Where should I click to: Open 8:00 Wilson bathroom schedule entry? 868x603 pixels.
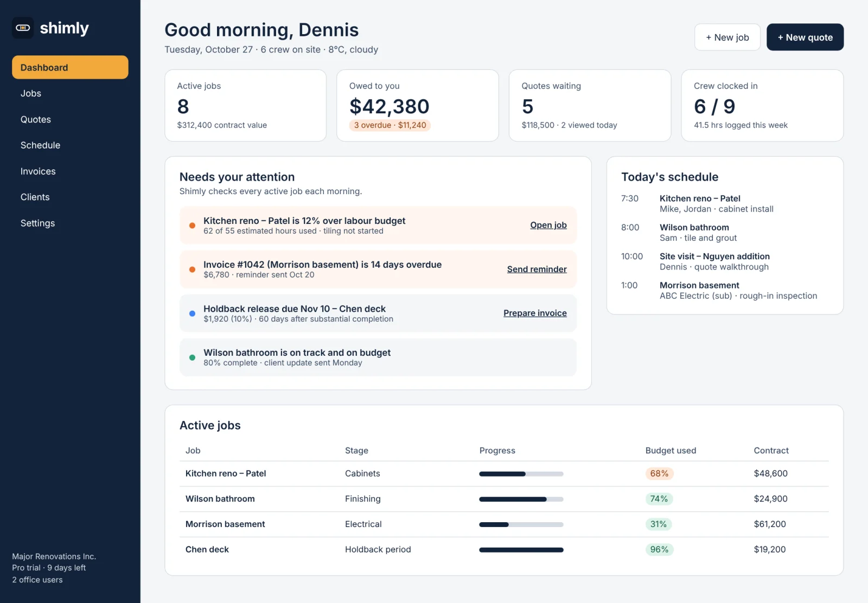coord(725,233)
